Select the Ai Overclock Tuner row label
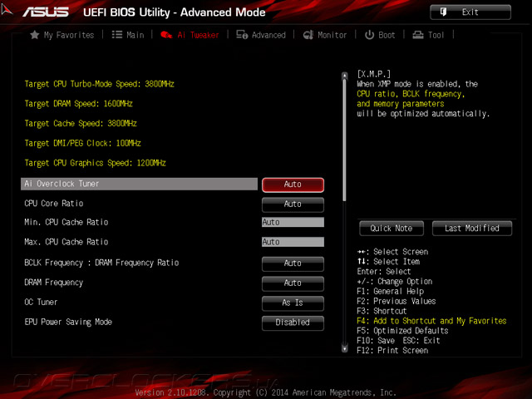This screenshot has height=399, width=532. [139, 184]
